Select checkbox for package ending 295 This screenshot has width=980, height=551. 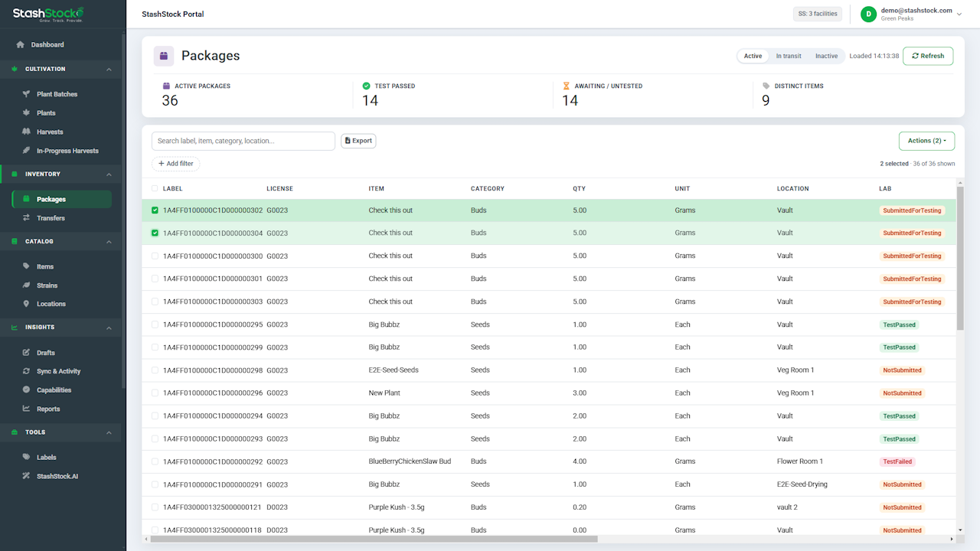point(155,324)
